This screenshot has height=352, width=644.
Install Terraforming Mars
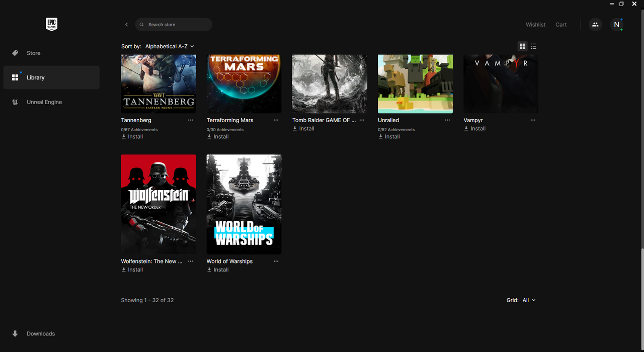pos(218,137)
